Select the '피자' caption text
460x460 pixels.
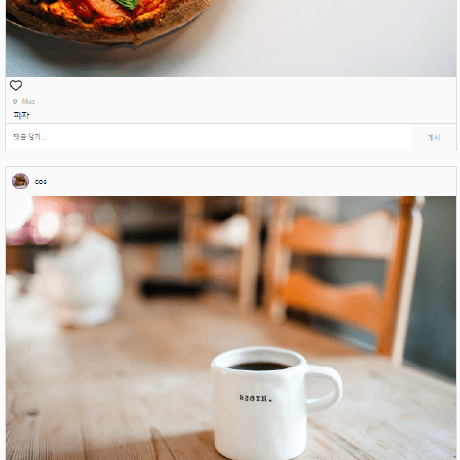pos(21,115)
